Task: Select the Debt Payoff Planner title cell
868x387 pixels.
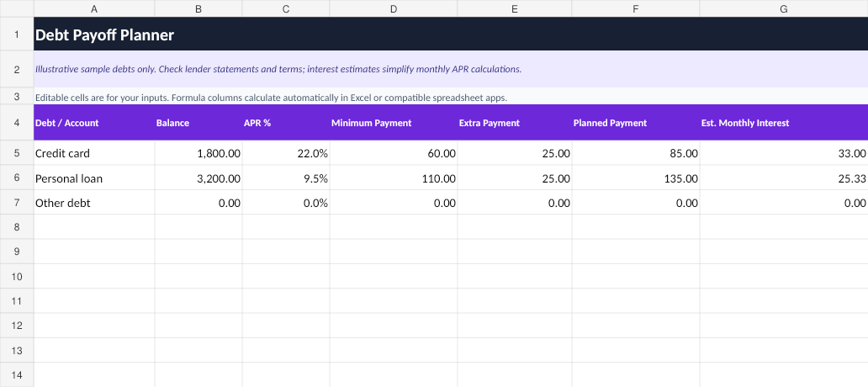Action: click(451, 34)
